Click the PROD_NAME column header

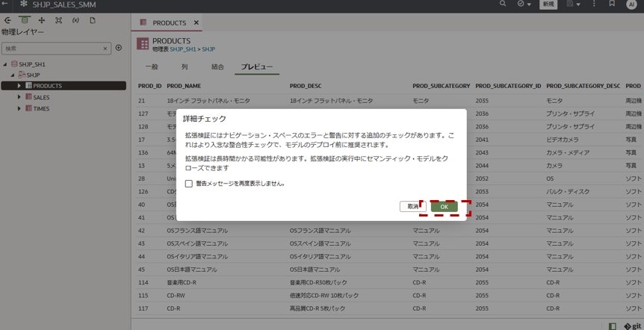184,86
